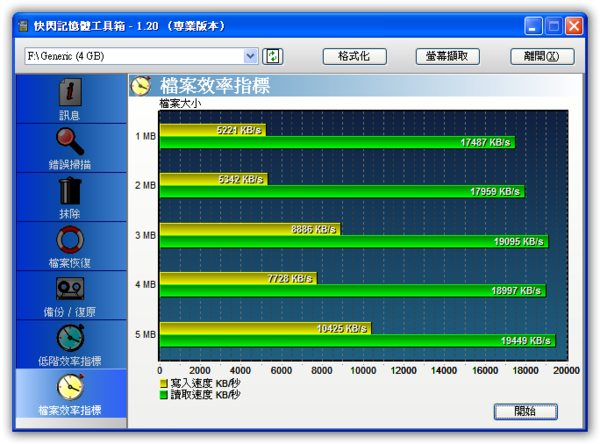Open the 訊息 info panel icon
Image resolution: width=600 pixels, height=444 pixels.
(x=70, y=92)
